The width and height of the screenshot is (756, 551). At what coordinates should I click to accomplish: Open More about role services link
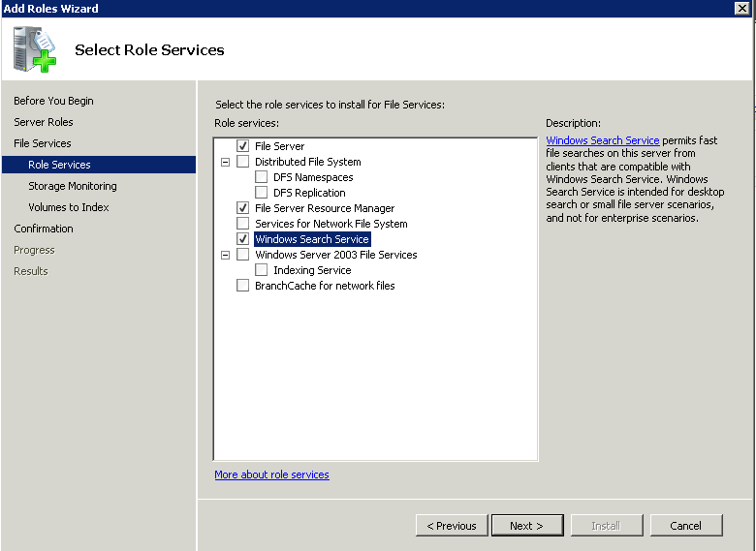(x=272, y=474)
